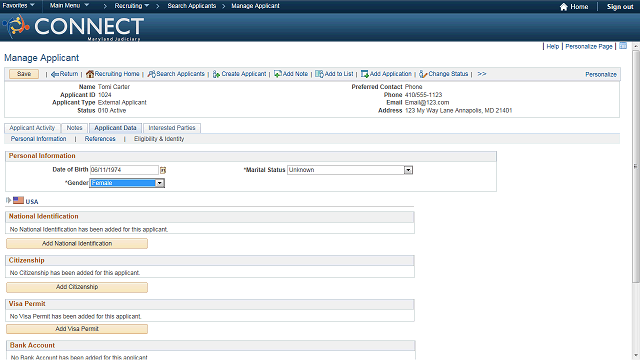Click the new window icon beside Personalize Page
Image resolution: width=640 pixels, height=360 pixels.
(x=623, y=46)
